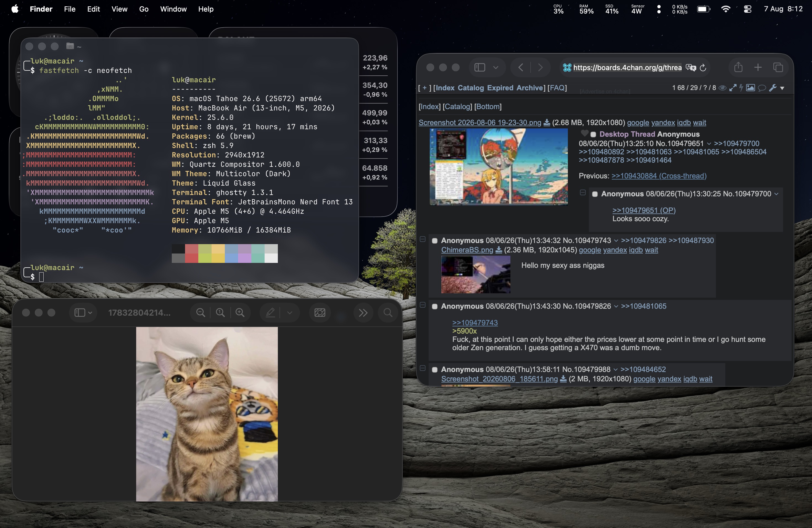
Task: Open the Preview sidebar view menu chevron
Action: pyautogui.click(x=90, y=312)
